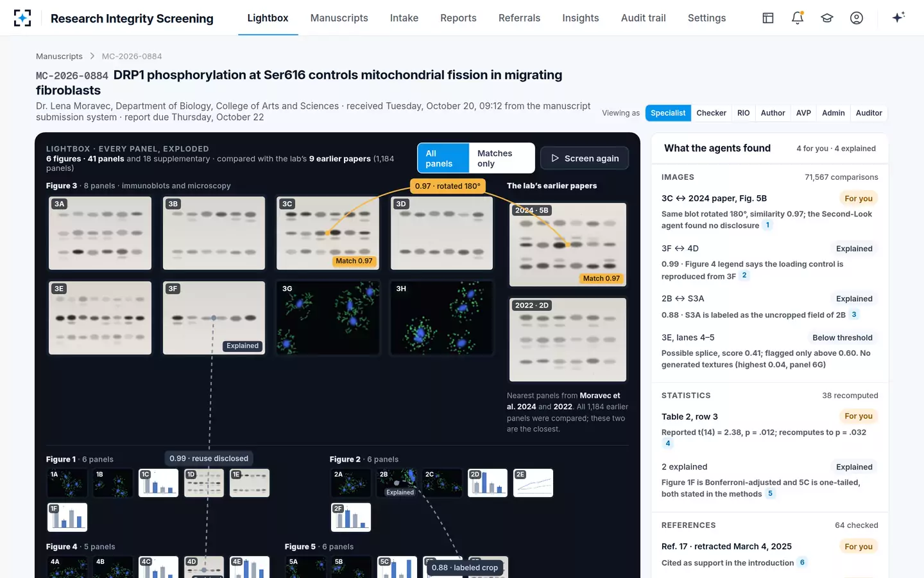Image resolution: width=924 pixels, height=578 pixels.
Task: View as Checker role
Action: [711, 113]
